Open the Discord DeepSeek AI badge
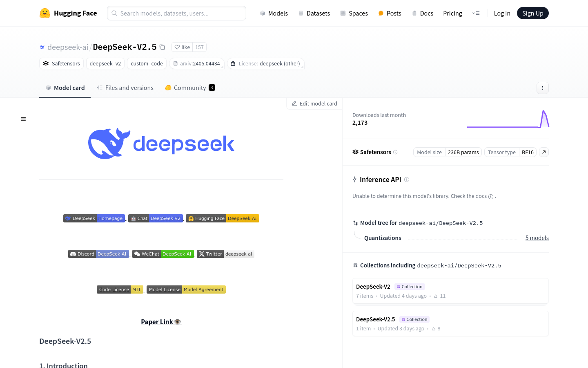This screenshot has width=588, height=368. (98, 254)
